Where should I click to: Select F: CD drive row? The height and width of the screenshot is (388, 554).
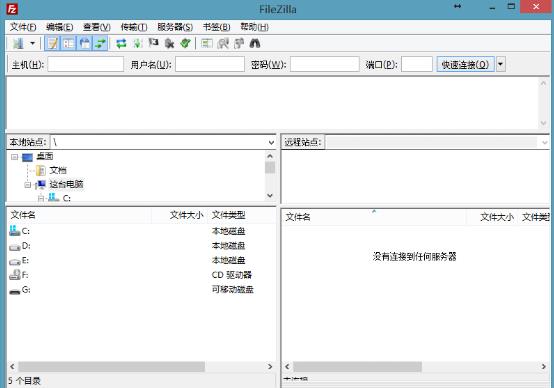pyautogui.click(x=141, y=275)
